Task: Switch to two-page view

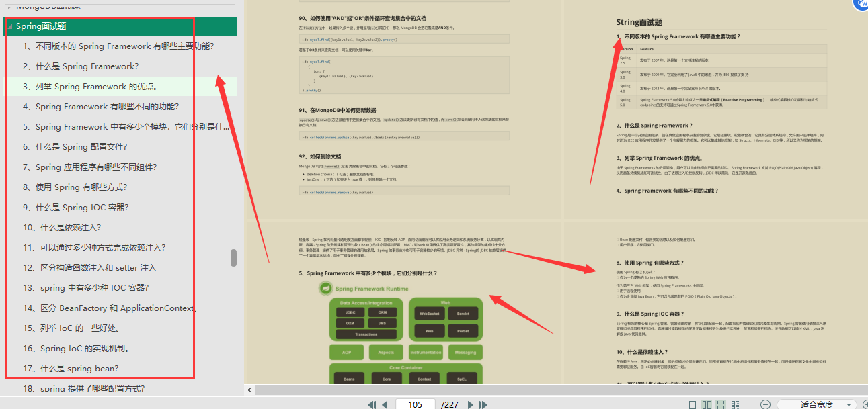Action: 707,404
